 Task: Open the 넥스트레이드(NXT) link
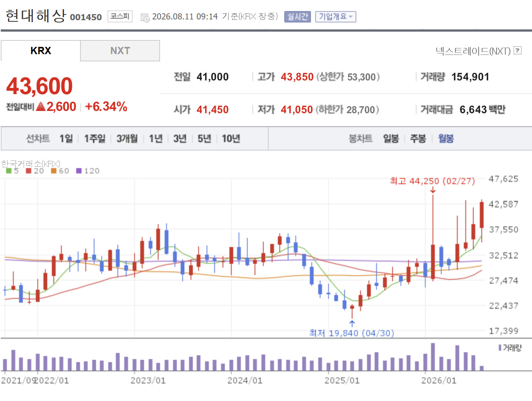point(473,51)
